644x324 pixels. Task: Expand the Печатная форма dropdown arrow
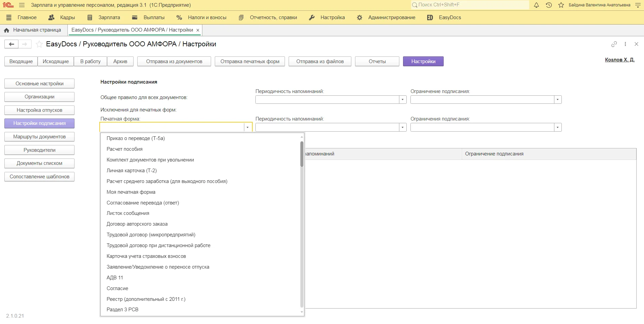[x=248, y=127]
